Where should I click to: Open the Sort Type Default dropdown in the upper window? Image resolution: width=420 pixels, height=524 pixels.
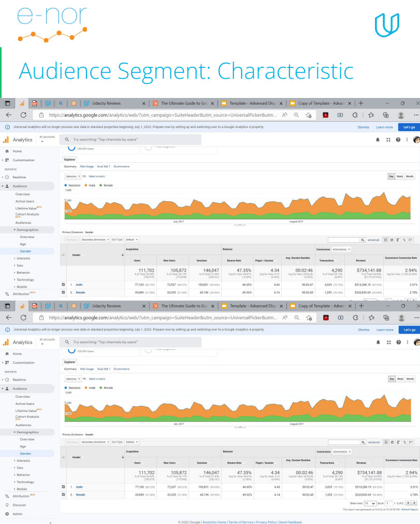(132, 239)
